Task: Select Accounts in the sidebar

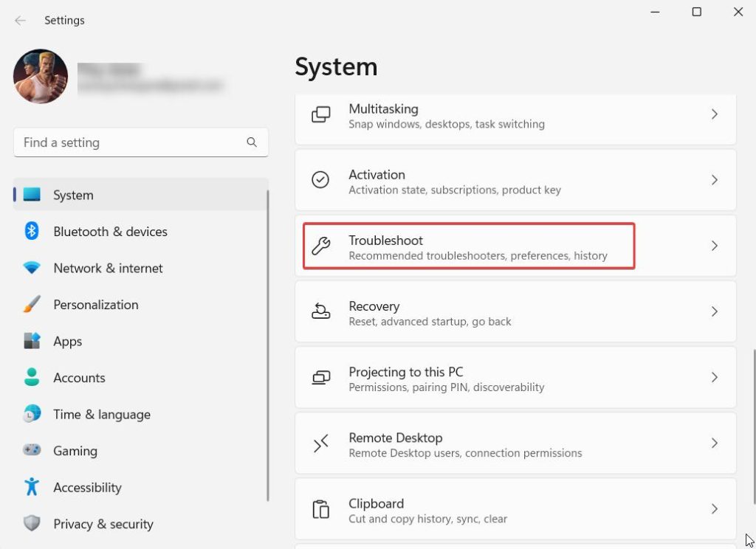Action: (79, 378)
